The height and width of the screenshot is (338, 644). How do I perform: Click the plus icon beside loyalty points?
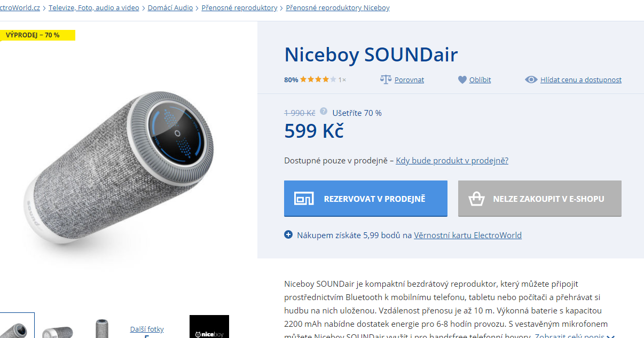pyautogui.click(x=288, y=234)
